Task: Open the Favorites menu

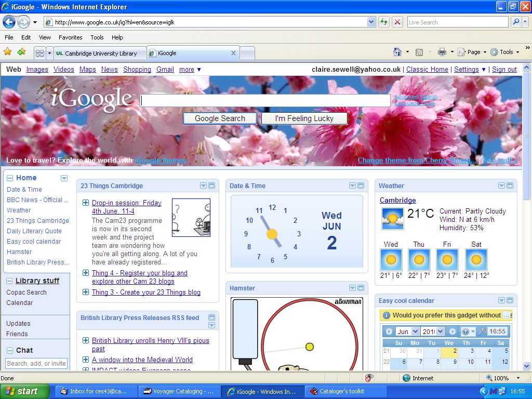Action: (x=70, y=37)
